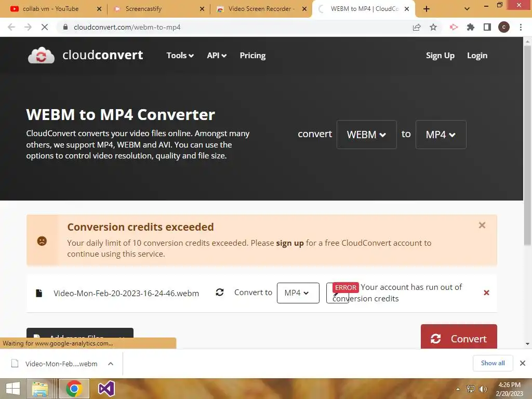Bookmark this page with the star icon
This screenshot has width=532, height=399.
click(x=433, y=27)
